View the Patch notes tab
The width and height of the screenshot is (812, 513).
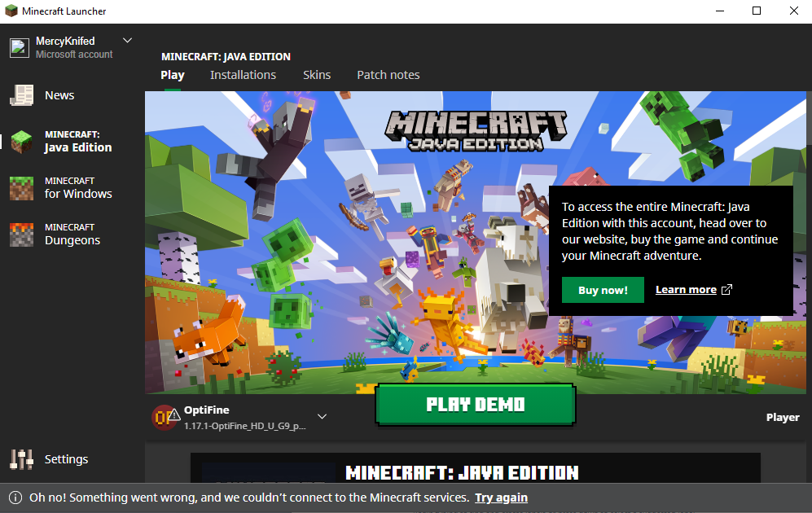click(x=388, y=75)
